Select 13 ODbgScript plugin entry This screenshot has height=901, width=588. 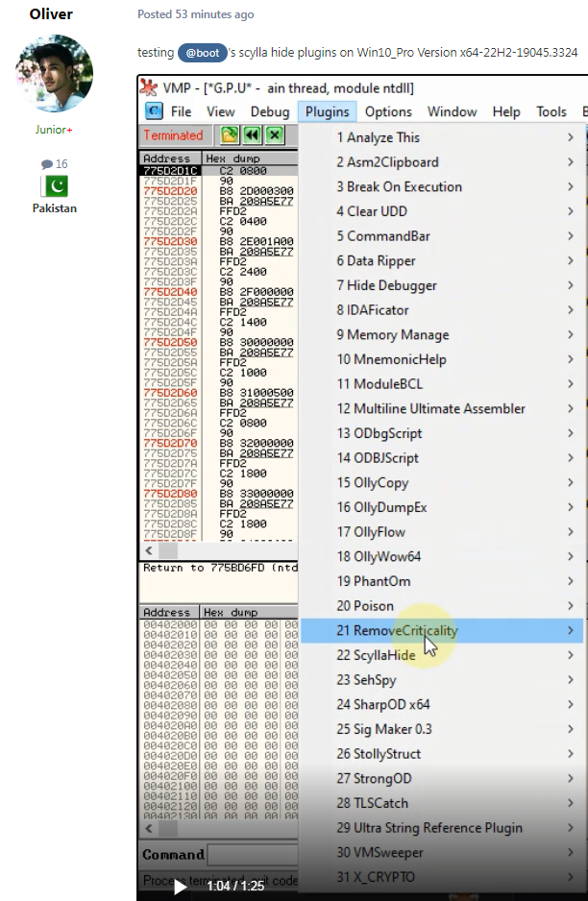click(x=442, y=434)
